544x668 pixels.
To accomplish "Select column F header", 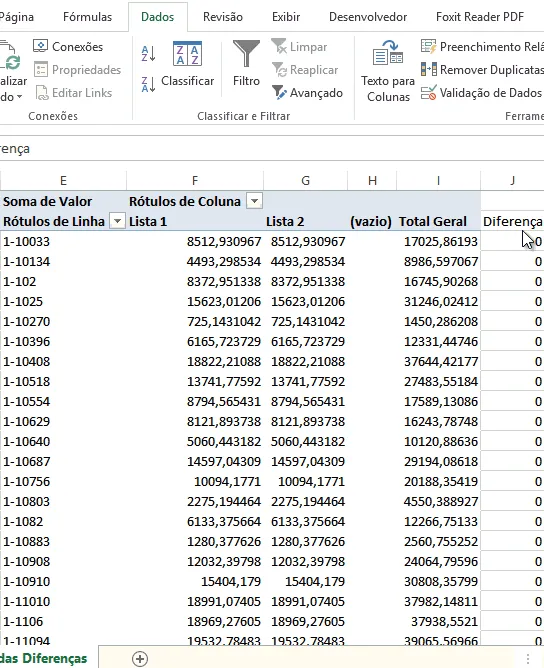I will click(195, 181).
